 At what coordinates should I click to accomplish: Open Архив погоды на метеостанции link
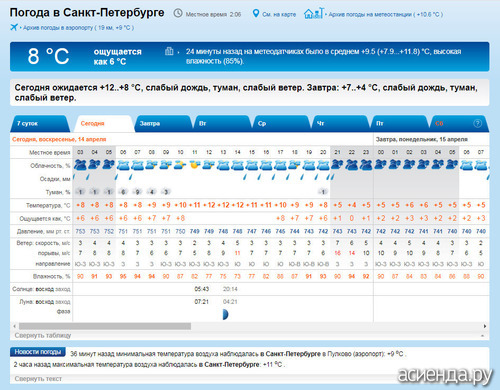pos(386,14)
